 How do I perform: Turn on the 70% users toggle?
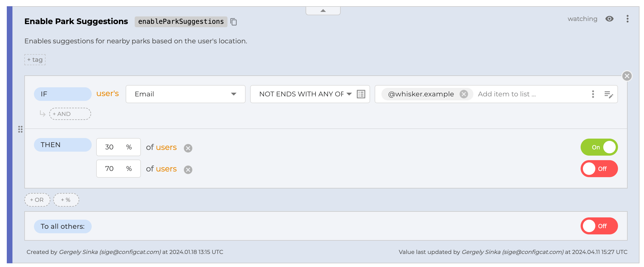click(599, 169)
